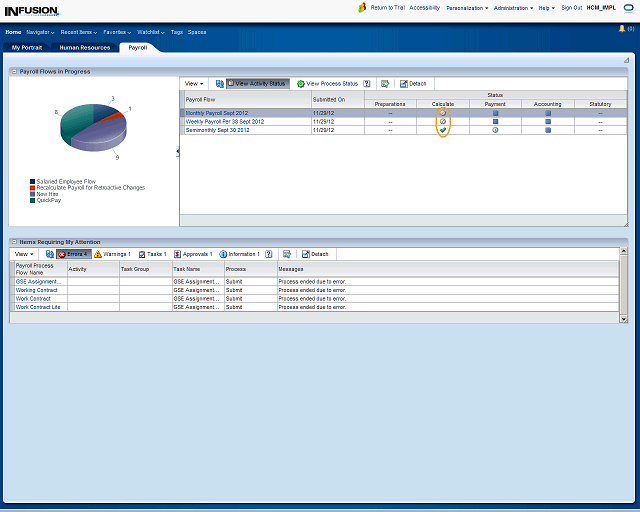640x512 pixels.
Task: Click the Weekly Payroll Accounting status icon
Action: point(547,121)
